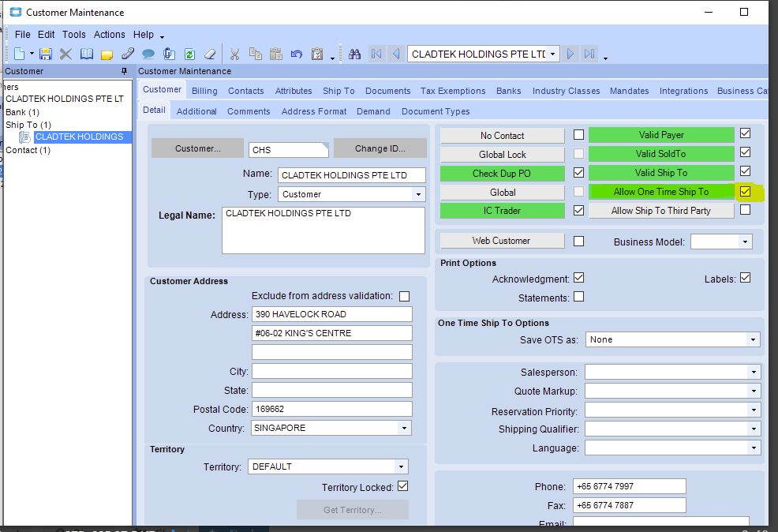778x532 pixels.
Task: Click the Allow Ship To Third Party button
Action: tap(661, 211)
